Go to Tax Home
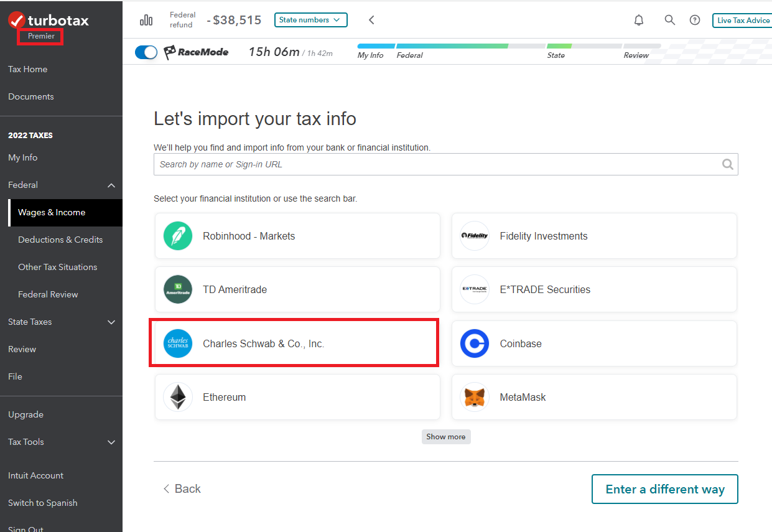Viewport: 772px width, 532px height. click(28, 69)
